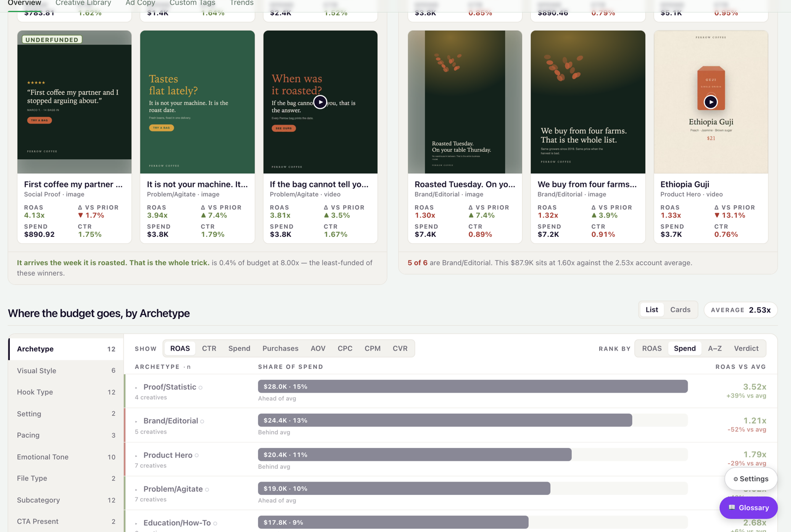Open Settings with the gear icon
The width and height of the screenshot is (791, 532).
pos(750,479)
